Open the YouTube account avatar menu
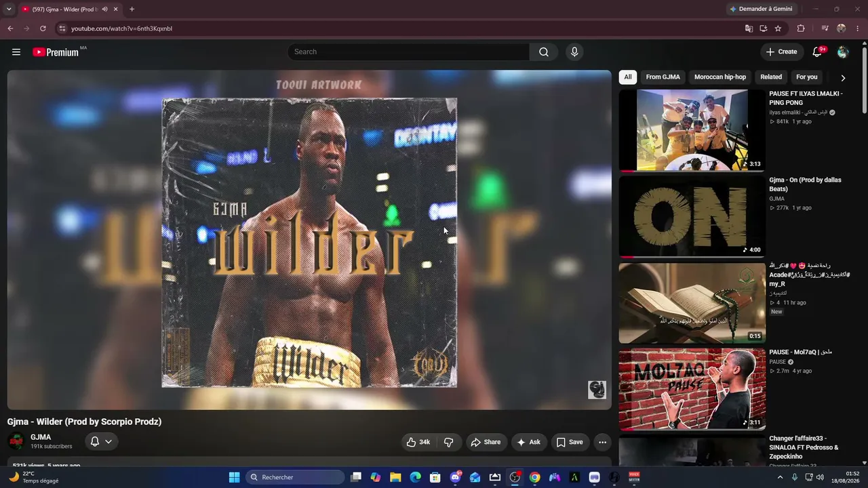 pyautogui.click(x=843, y=52)
